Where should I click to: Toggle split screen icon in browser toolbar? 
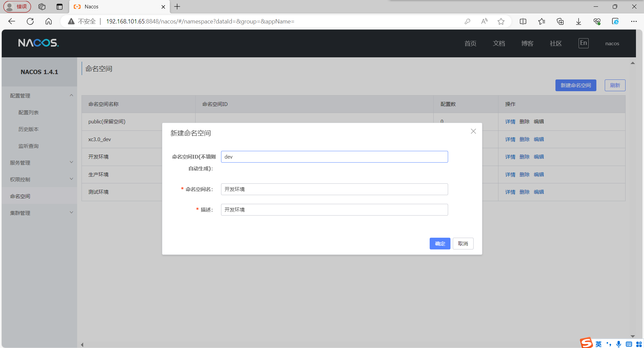pyautogui.click(x=523, y=21)
